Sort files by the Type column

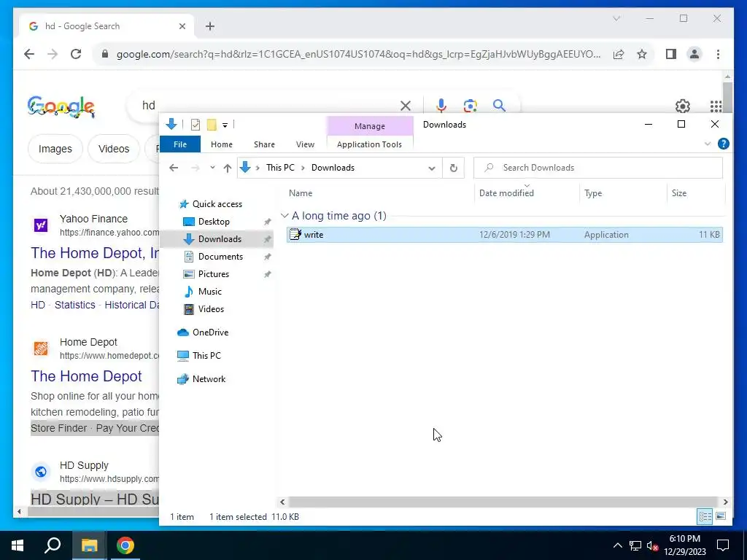pos(593,193)
